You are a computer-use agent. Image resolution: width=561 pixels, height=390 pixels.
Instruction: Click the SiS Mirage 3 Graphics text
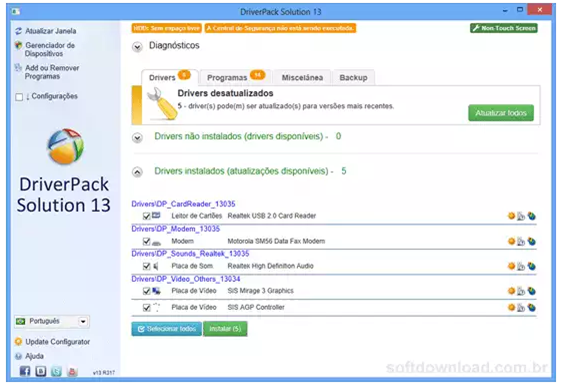[x=260, y=291]
